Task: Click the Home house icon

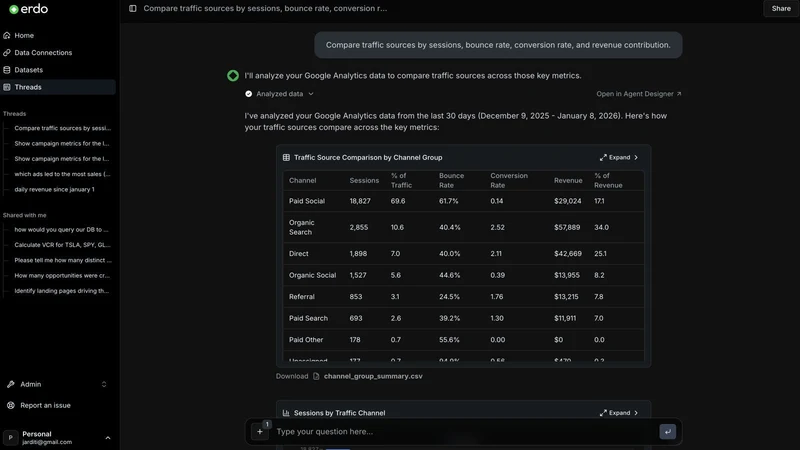Action: tap(7, 35)
